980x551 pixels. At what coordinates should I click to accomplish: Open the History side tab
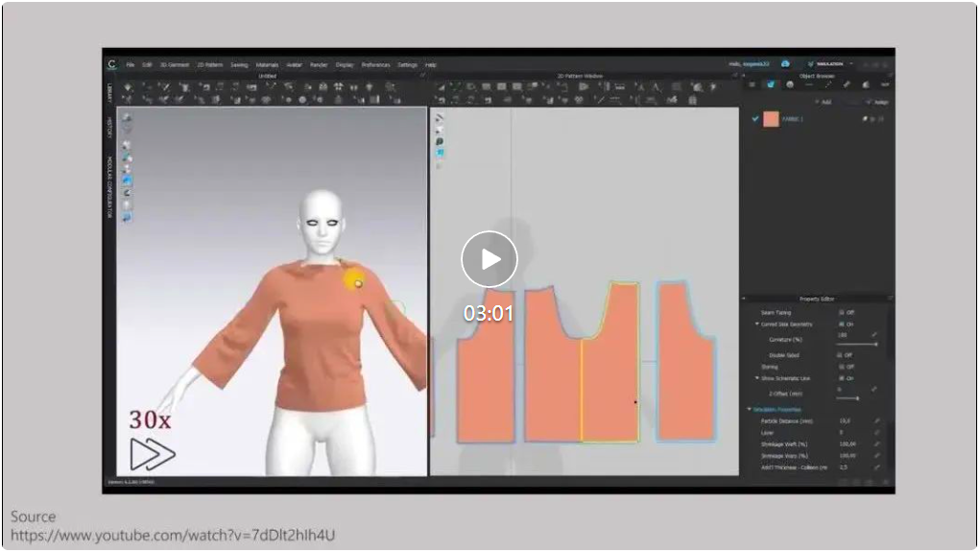tap(109, 128)
